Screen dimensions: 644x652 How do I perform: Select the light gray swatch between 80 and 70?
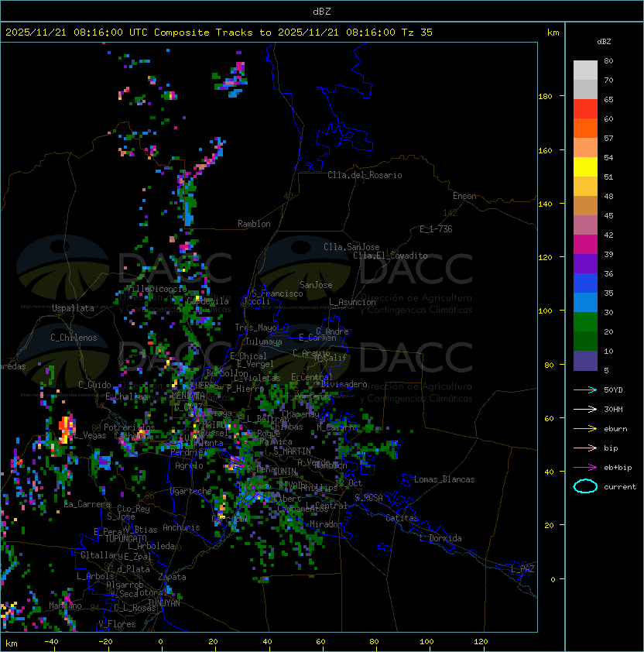pyautogui.click(x=585, y=70)
